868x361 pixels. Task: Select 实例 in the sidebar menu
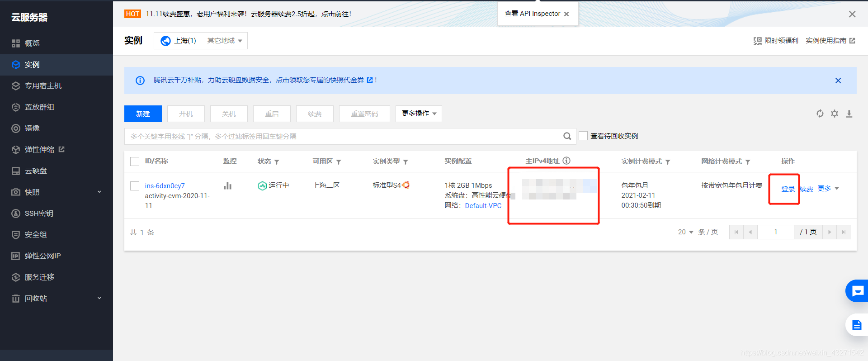57,65
